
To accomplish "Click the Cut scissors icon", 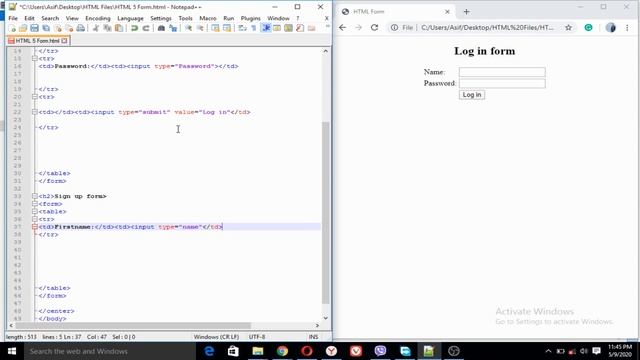I will coord(96,28).
